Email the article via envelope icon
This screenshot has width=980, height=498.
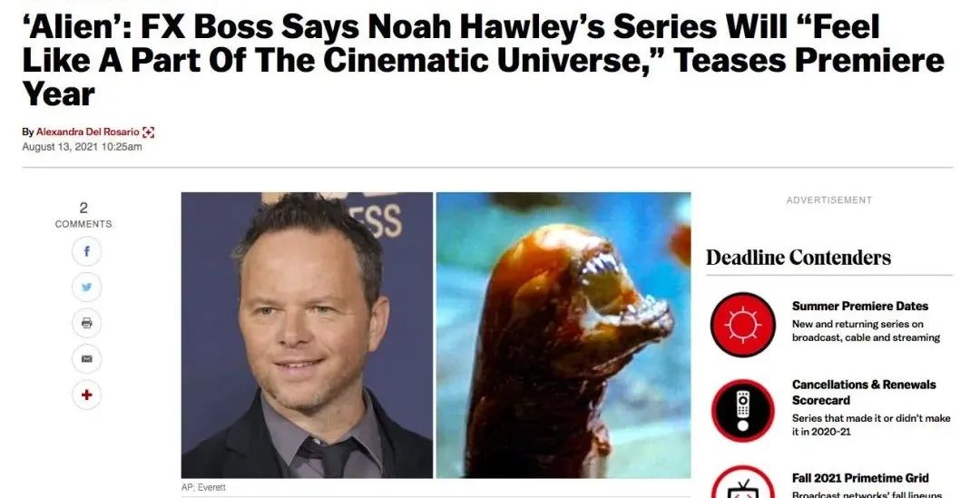tap(86, 358)
